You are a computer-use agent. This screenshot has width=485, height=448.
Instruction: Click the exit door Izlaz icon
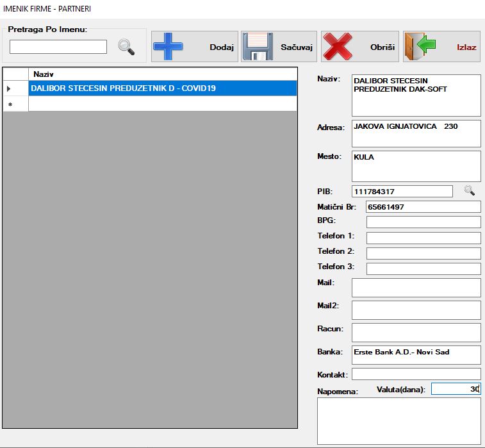(x=420, y=47)
